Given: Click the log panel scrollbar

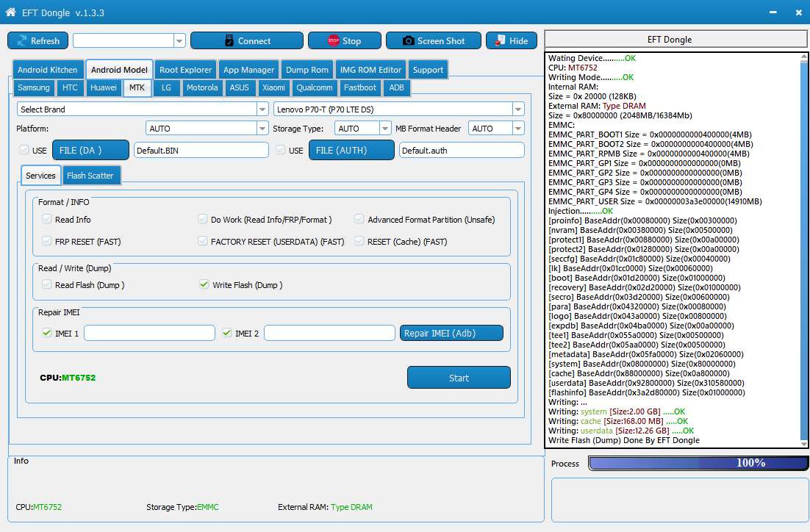Looking at the screenshot, I should coord(804,250).
